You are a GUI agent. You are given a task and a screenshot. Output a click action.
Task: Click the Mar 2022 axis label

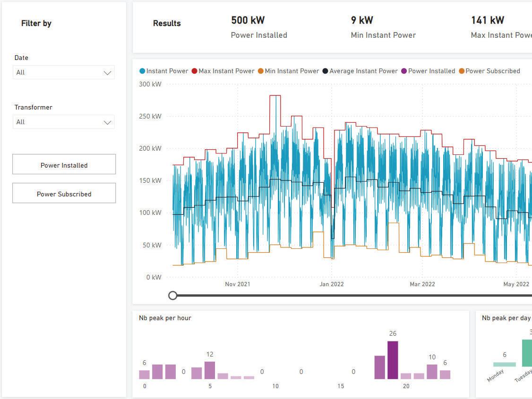click(x=422, y=284)
